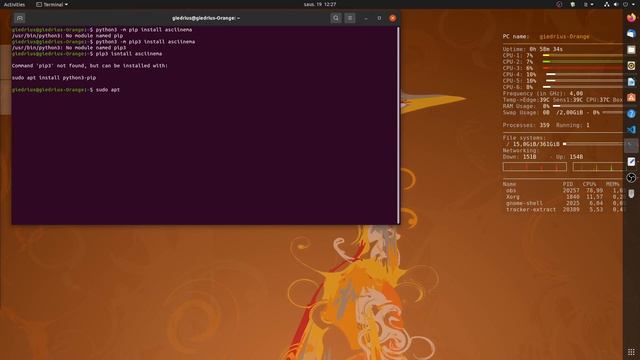Open the clock and calendar panel
Viewport: 640px width, 360px height.
[320, 4]
